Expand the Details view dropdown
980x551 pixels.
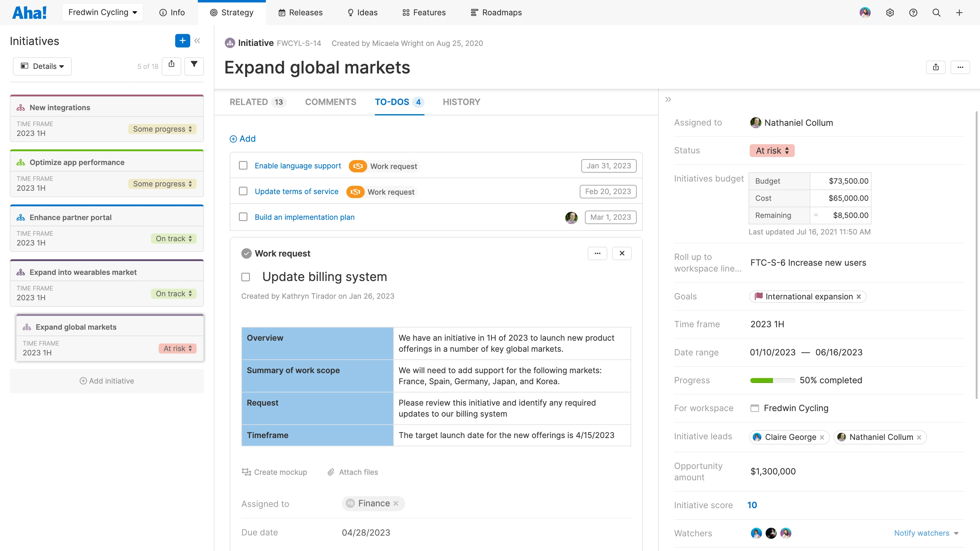pyautogui.click(x=42, y=66)
